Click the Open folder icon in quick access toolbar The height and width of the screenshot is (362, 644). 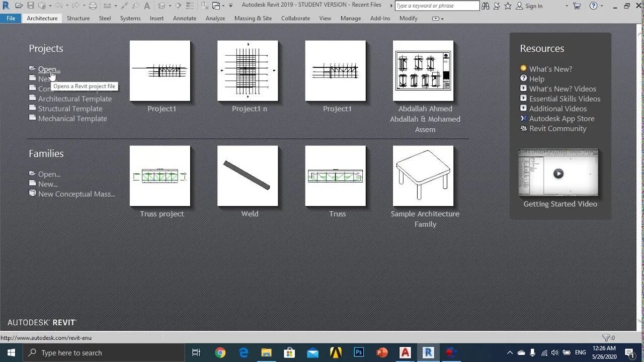tap(19, 6)
